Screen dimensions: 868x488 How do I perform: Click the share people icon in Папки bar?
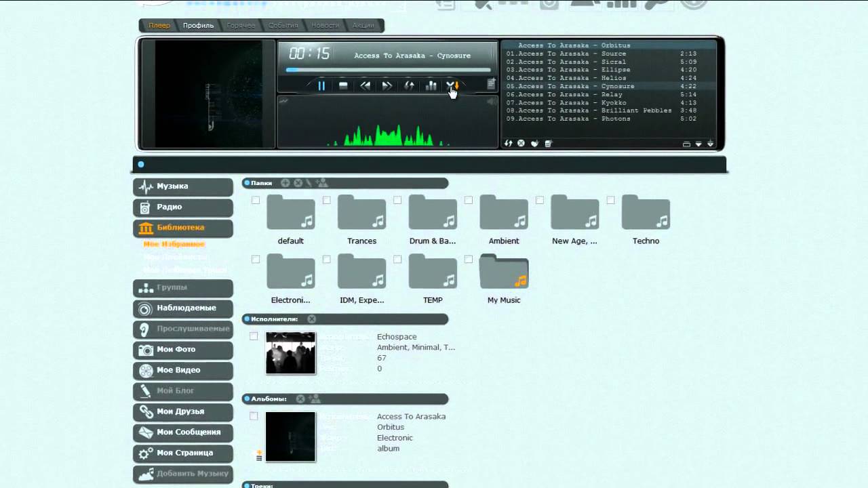(x=322, y=183)
